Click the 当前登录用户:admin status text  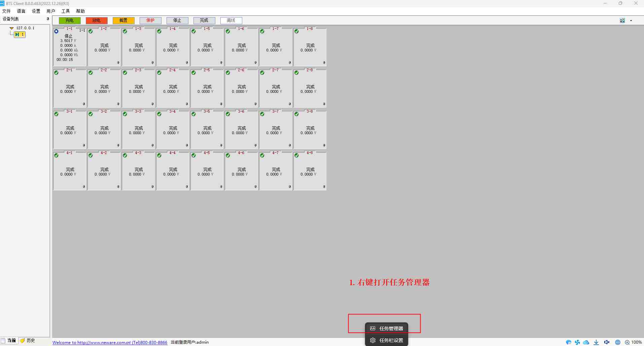[189, 342]
